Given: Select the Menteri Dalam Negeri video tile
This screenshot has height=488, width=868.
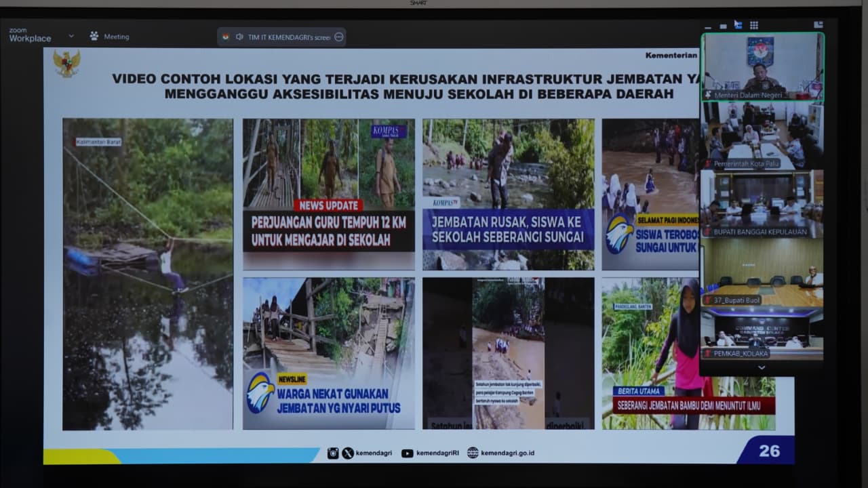Looking at the screenshot, I should coord(762,66).
